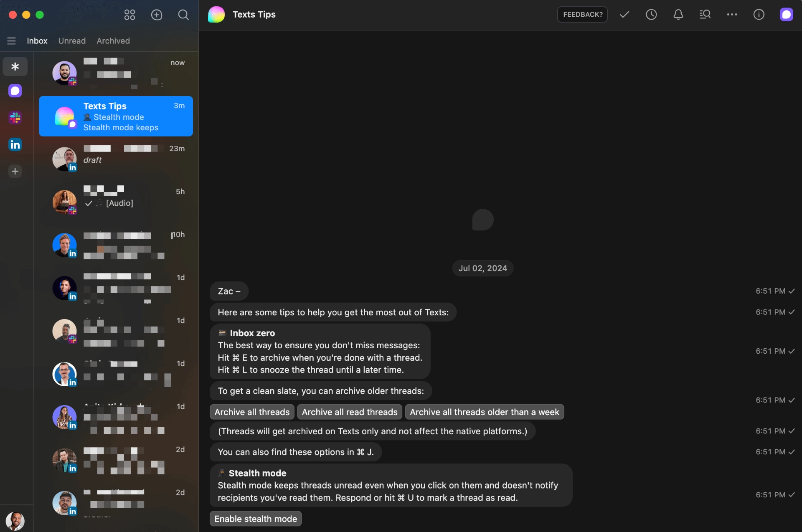Click the 'Threads will get archived' message
Screen dimensions: 802x532
373,431
